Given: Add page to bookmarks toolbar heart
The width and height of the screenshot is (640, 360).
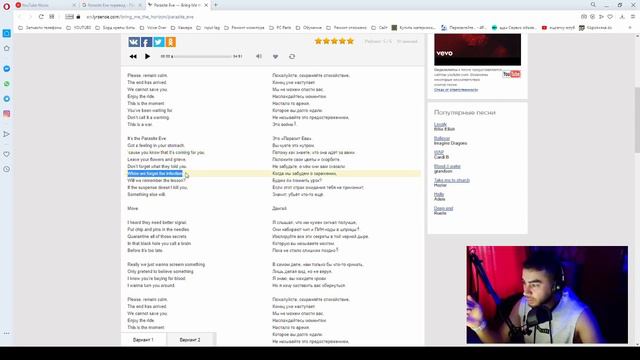Looking at the screenshot, I should [x=610, y=17].
